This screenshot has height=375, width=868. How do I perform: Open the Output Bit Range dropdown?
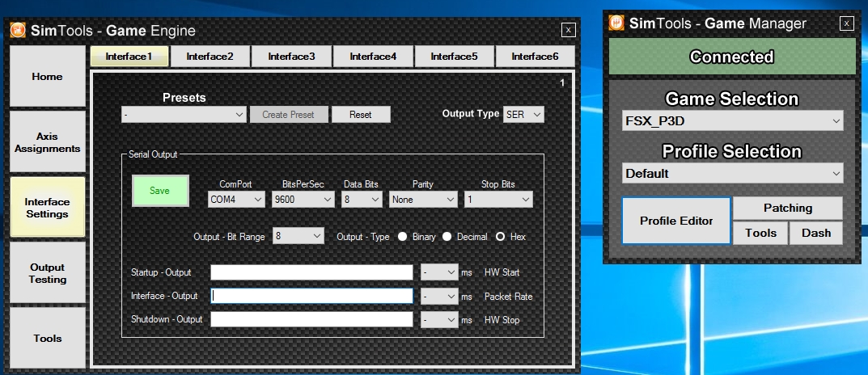[298, 236]
